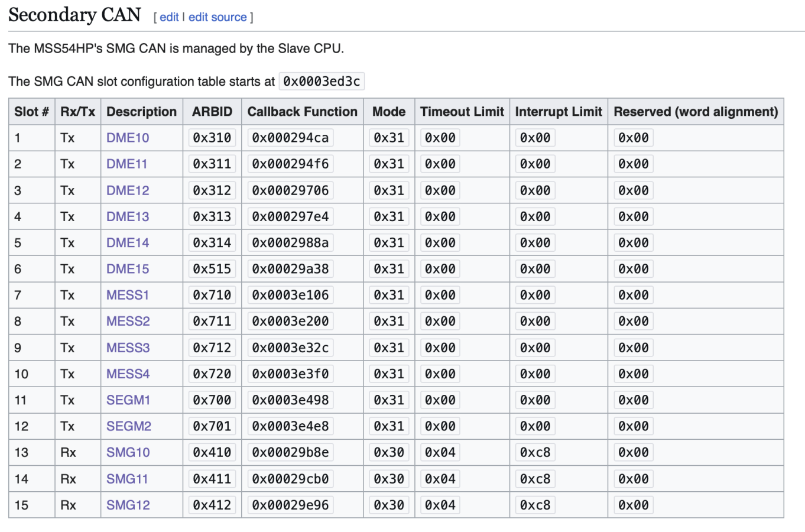Open the DME12 description link
Screen dimensions: 805x532
click(x=127, y=190)
